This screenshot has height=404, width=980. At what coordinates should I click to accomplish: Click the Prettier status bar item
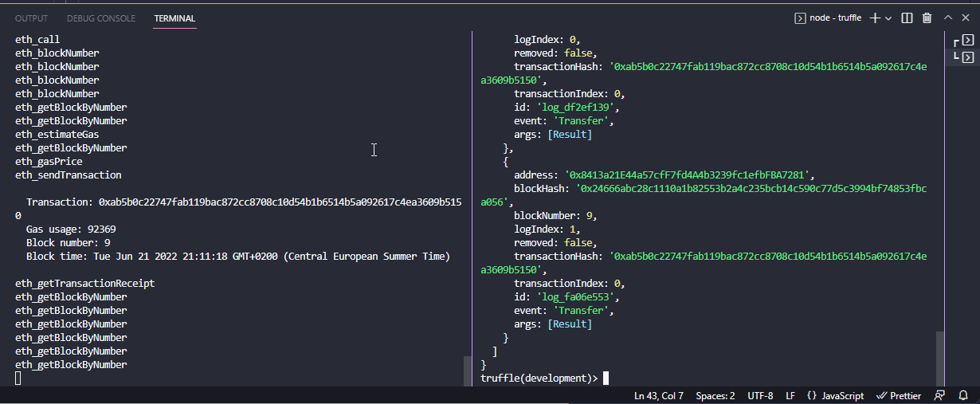[899, 395]
